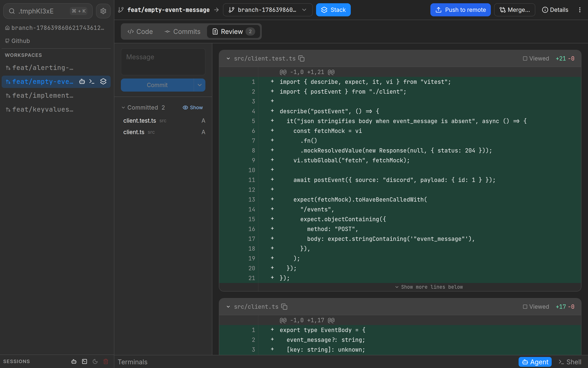Screen dimensions: 588x368
Task: Switch to Agent mode
Action: click(535, 362)
